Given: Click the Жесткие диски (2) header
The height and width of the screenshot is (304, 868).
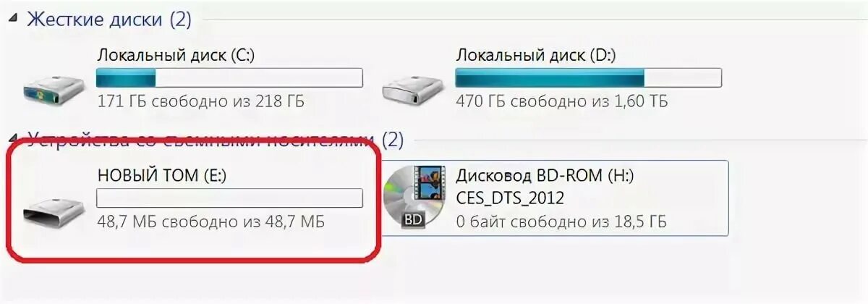Looking at the screenshot, I should [109, 19].
